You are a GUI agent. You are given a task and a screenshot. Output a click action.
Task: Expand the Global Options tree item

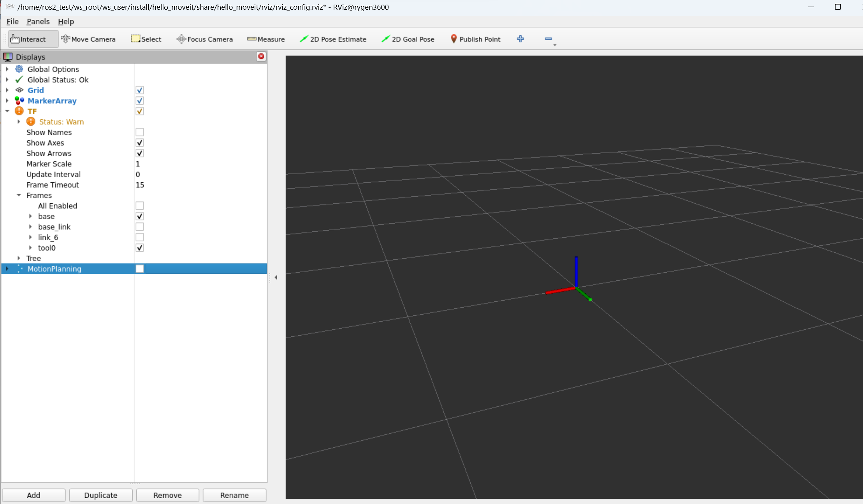(x=7, y=69)
